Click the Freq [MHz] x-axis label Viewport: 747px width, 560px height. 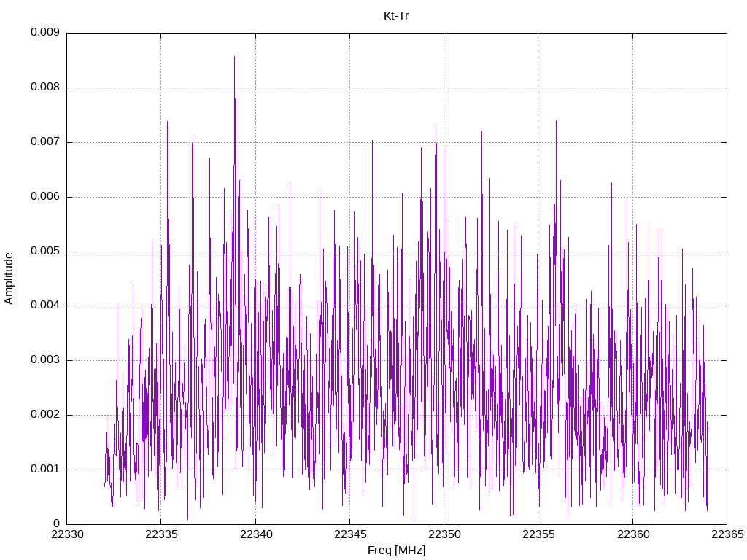click(x=396, y=551)
